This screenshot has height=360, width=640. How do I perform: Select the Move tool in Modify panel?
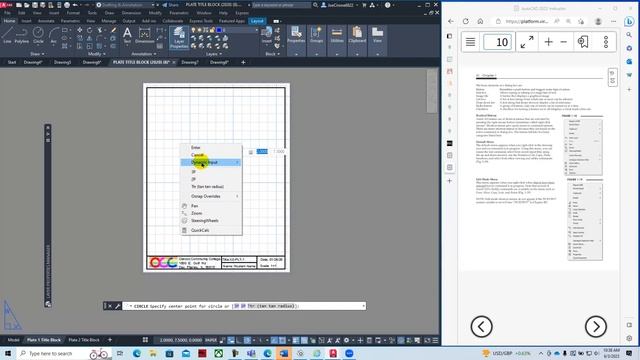pyautogui.click(x=80, y=30)
